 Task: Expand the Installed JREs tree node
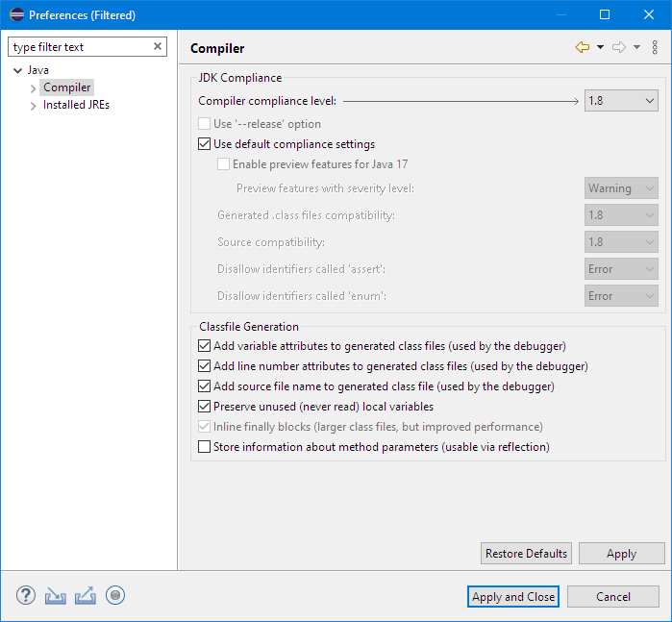[34, 106]
